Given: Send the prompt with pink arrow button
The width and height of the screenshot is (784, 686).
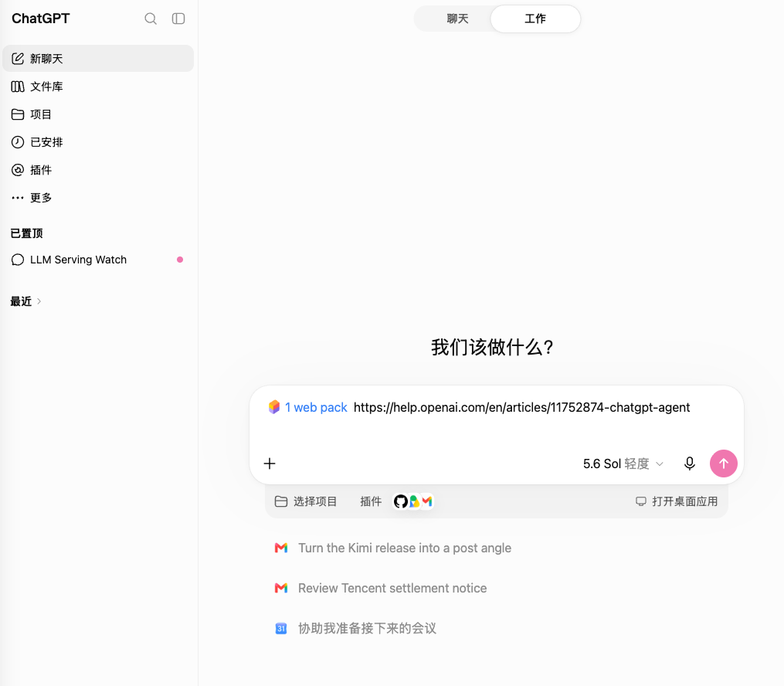Looking at the screenshot, I should point(724,464).
